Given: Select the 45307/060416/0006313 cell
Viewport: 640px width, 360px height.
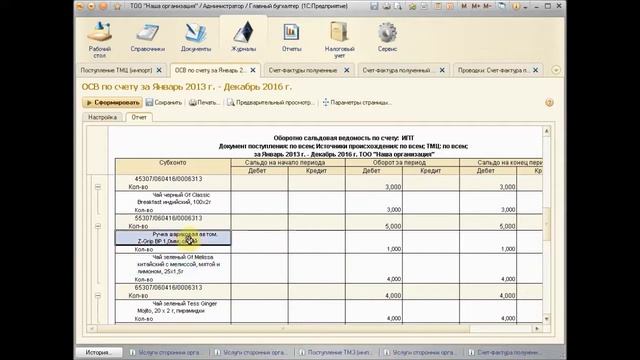Looking at the screenshot, I should click(173, 179).
